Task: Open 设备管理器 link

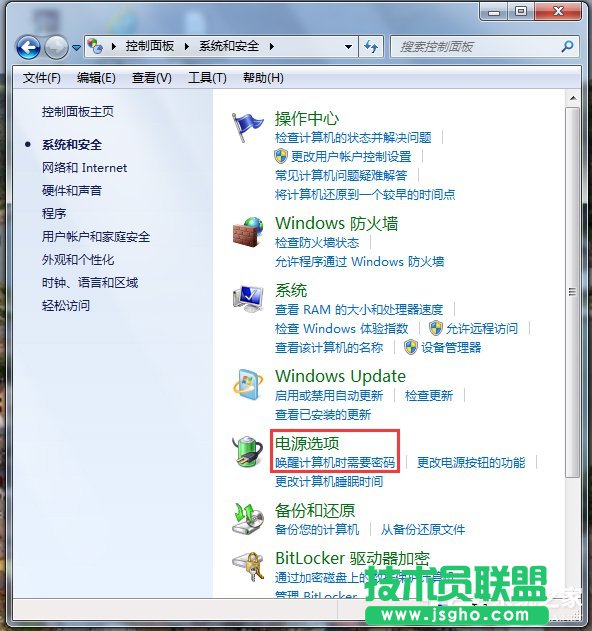Action: 451,347
